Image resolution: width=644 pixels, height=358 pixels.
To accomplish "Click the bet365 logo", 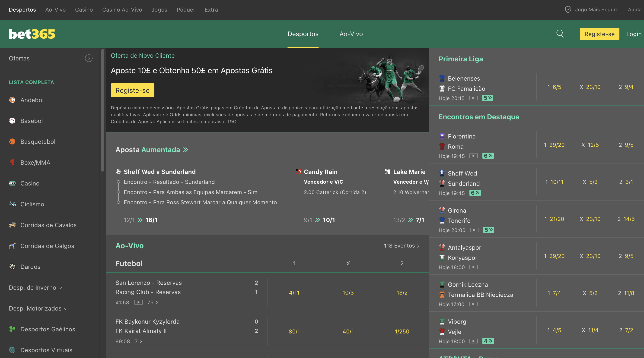I will (32, 34).
